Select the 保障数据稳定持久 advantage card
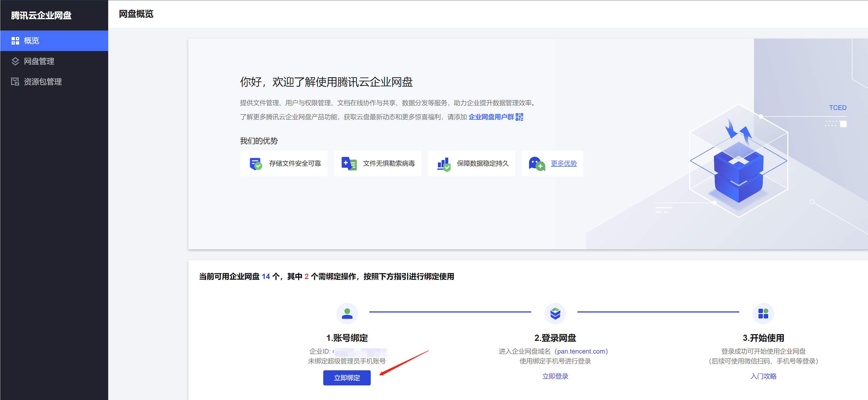The width and height of the screenshot is (868, 400). click(x=471, y=163)
